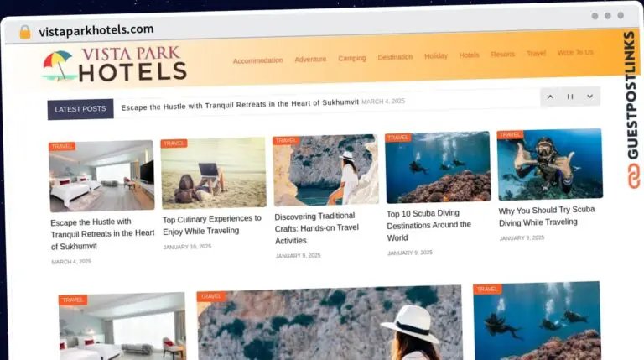Image resolution: width=644 pixels, height=360 pixels.
Task: Go to the Camping category
Action: click(x=352, y=58)
